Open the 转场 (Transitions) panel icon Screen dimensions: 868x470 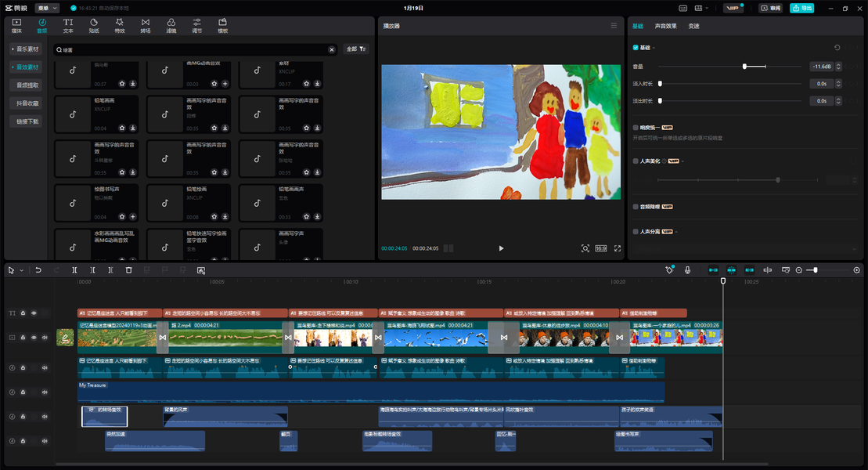click(x=146, y=26)
